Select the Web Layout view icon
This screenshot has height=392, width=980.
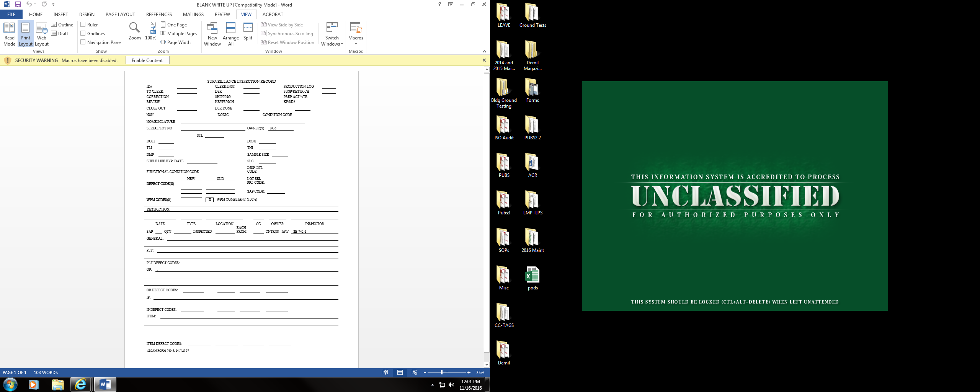[x=41, y=34]
